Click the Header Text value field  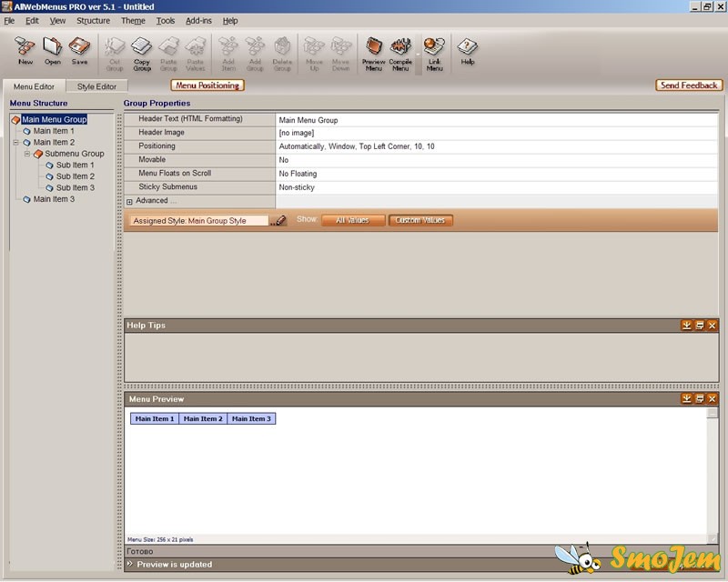496,120
